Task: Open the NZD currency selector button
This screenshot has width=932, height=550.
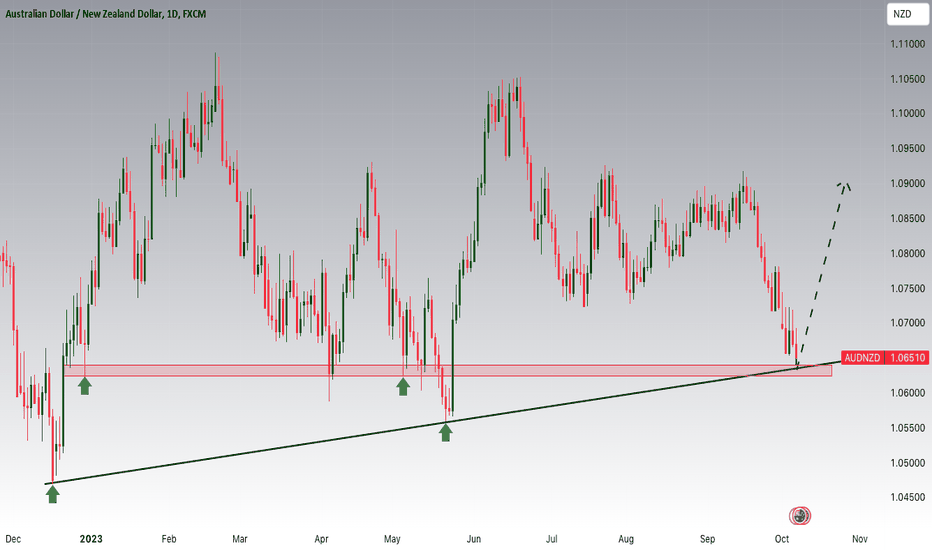Action: point(907,14)
